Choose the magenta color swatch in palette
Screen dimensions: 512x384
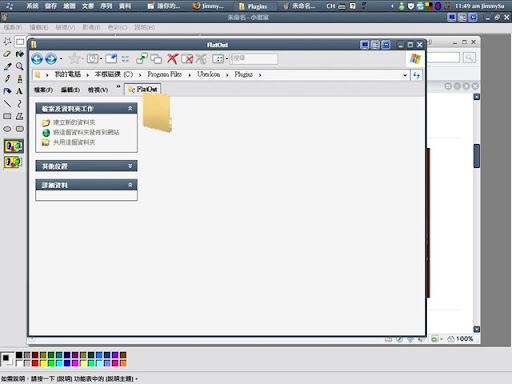(x=75, y=363)
